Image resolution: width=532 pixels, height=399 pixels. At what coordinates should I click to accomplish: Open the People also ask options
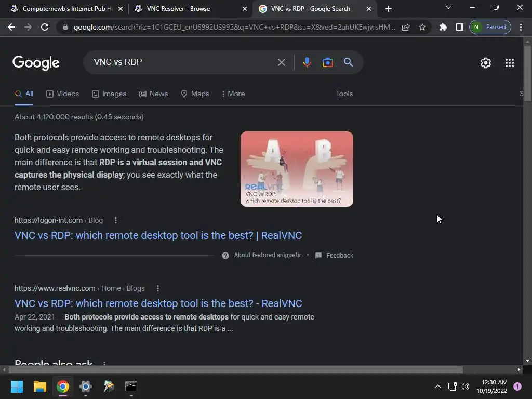tap(104, 363)
